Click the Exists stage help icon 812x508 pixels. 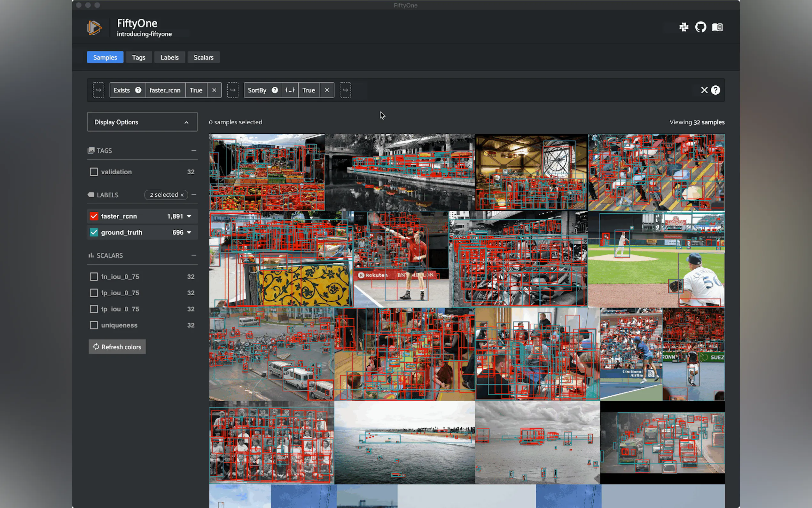click(138, 90)
